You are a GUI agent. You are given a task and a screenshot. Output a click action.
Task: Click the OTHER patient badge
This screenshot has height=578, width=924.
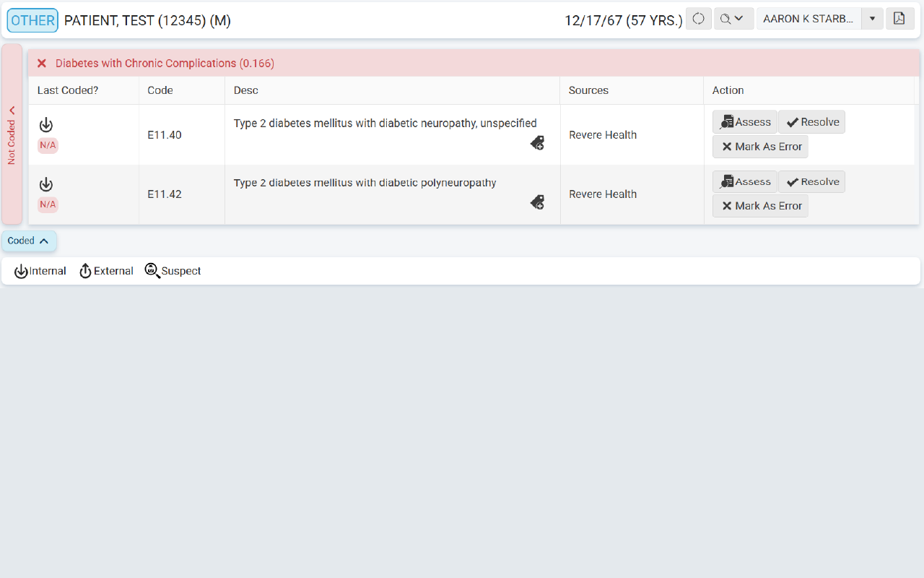[32, 20]
